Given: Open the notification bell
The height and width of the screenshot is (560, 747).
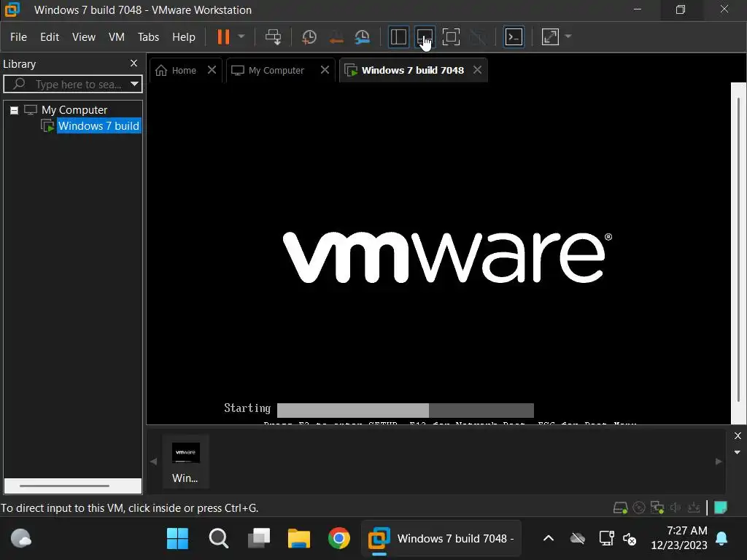Looking at the screenshot, I should (721, 539).
